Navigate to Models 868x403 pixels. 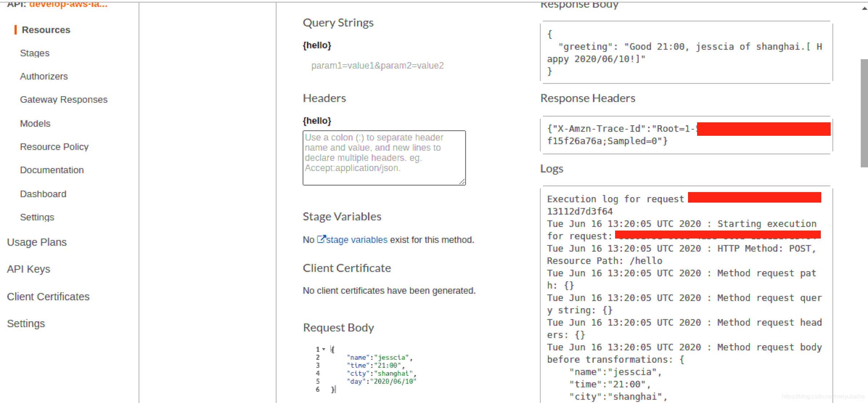(35, 123)
